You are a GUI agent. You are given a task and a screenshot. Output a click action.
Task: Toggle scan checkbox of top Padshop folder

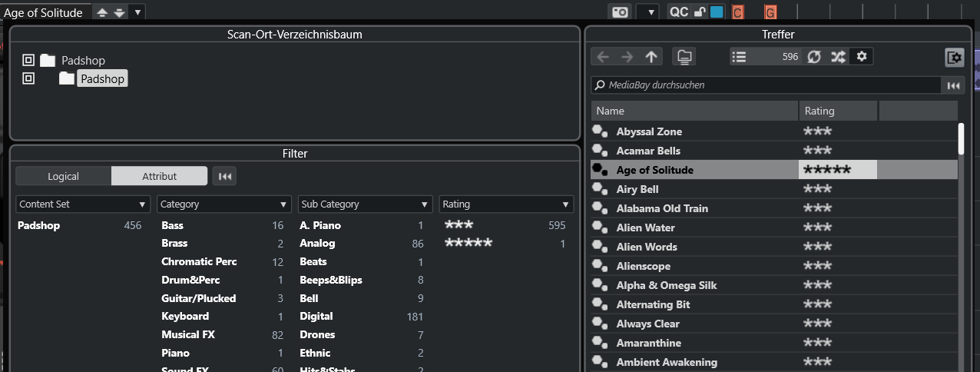coord(28,60)
